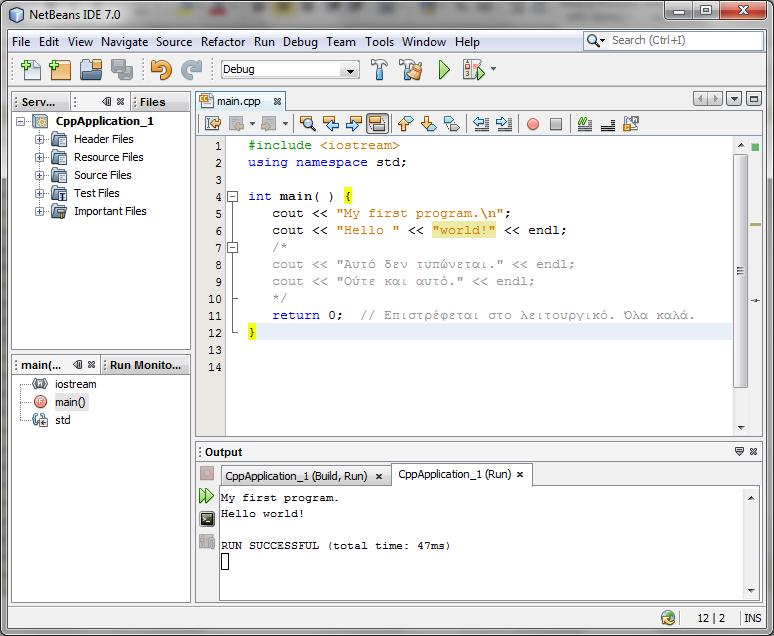
Task: Click the 12 | 2 cursor position indicator
Action: [x=711, y=618]
